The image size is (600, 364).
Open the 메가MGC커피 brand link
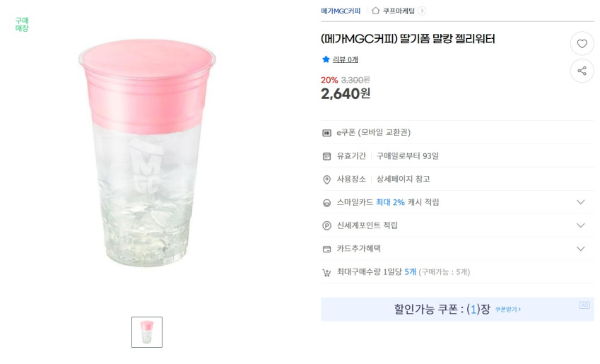pyautogui.click(x=341, y=11)
